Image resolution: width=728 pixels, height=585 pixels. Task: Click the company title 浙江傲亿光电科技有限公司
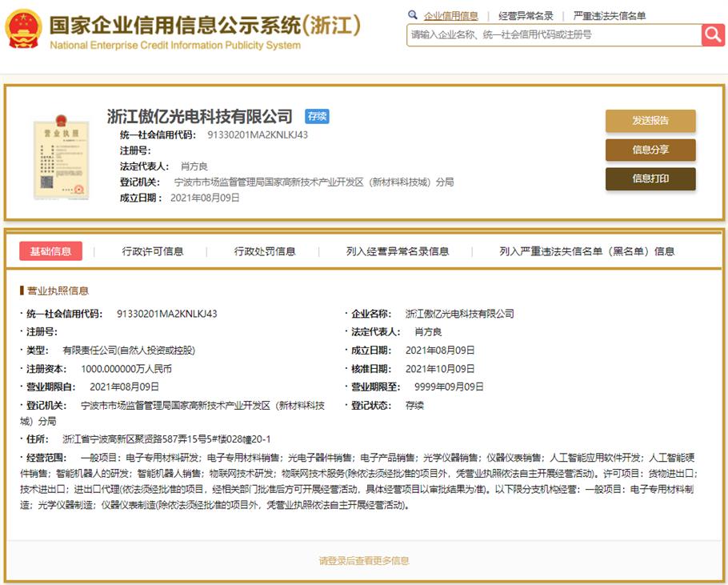200,116
